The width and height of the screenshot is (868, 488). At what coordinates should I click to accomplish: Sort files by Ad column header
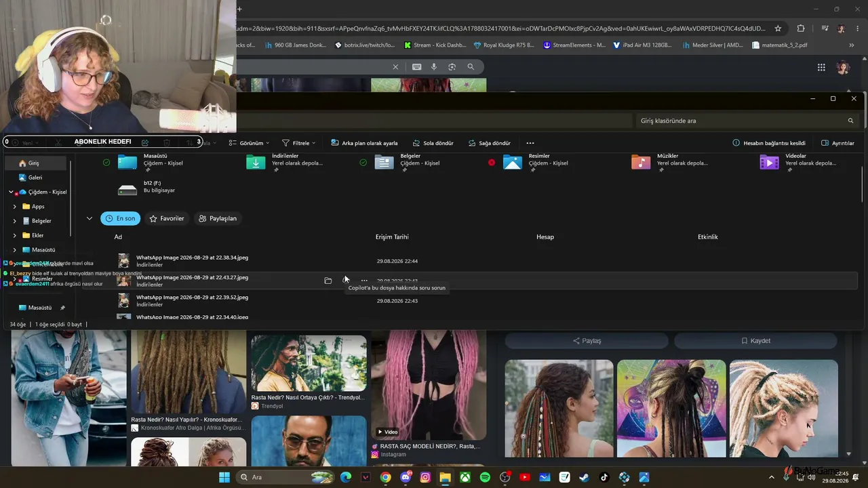(x=118, y=237)
